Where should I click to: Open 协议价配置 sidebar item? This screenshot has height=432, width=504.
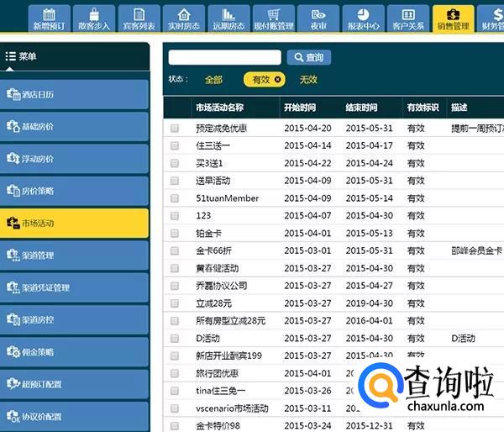point(74,416)
